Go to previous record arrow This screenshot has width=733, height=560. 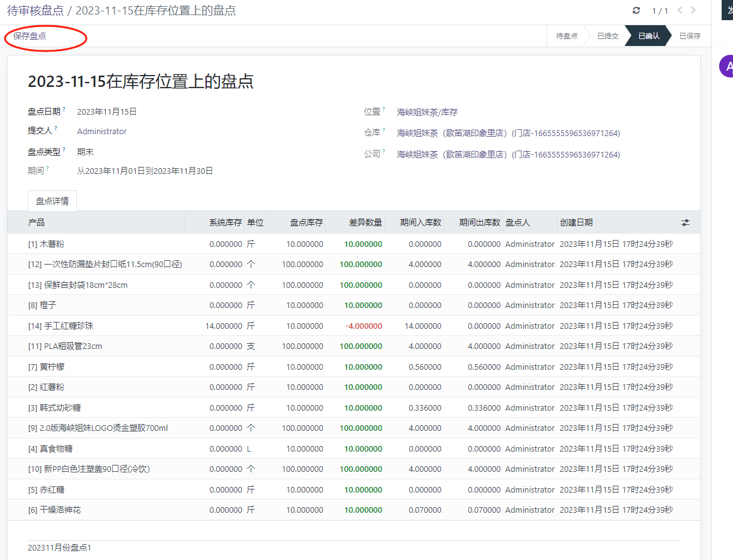[x=680, y=11]
